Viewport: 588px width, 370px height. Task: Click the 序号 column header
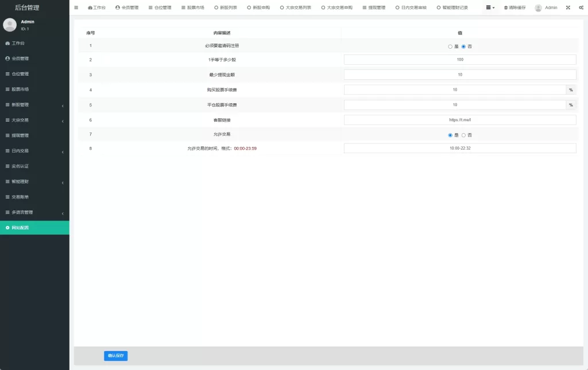[x=90, y=33]
